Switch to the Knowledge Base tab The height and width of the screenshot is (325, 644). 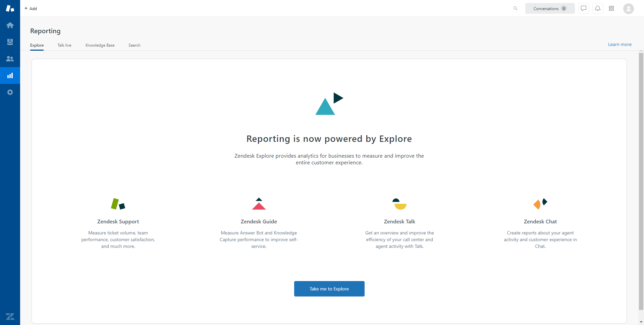pos(100,45)
